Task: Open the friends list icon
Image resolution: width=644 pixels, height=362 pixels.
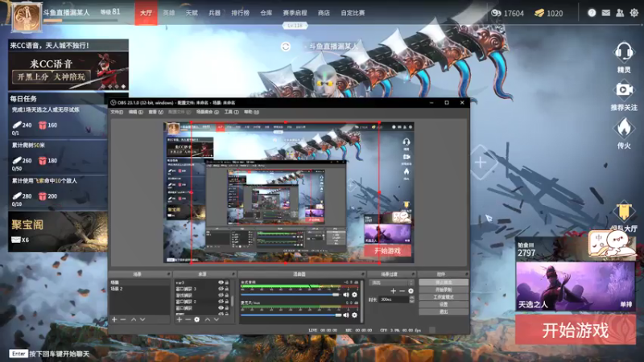Action: click(x=620, y=13)
